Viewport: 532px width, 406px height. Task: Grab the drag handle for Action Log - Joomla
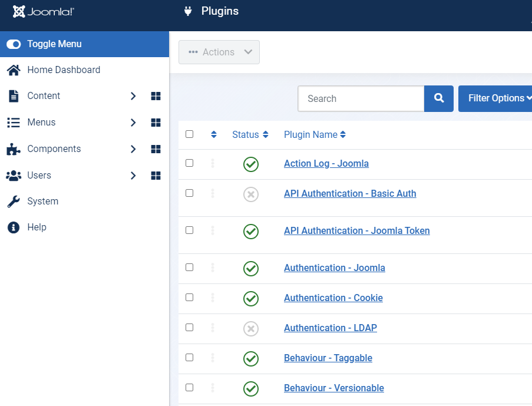[213, 163]
